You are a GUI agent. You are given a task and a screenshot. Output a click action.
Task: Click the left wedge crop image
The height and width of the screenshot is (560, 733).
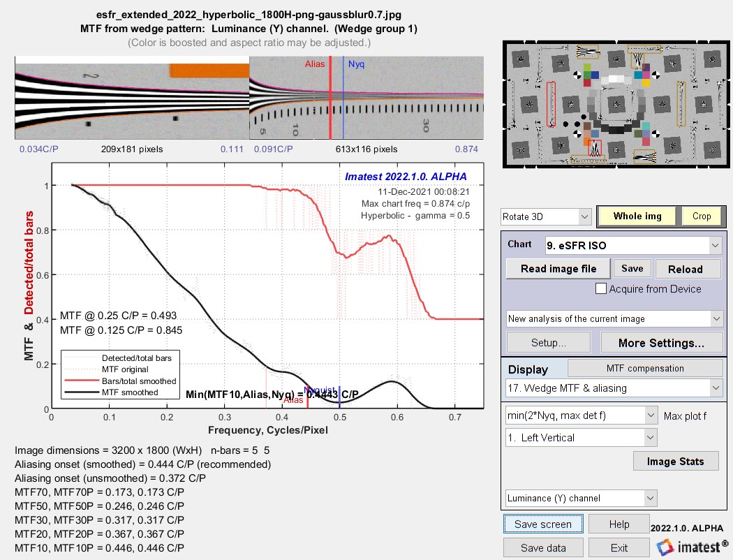[x=132, y=98]
